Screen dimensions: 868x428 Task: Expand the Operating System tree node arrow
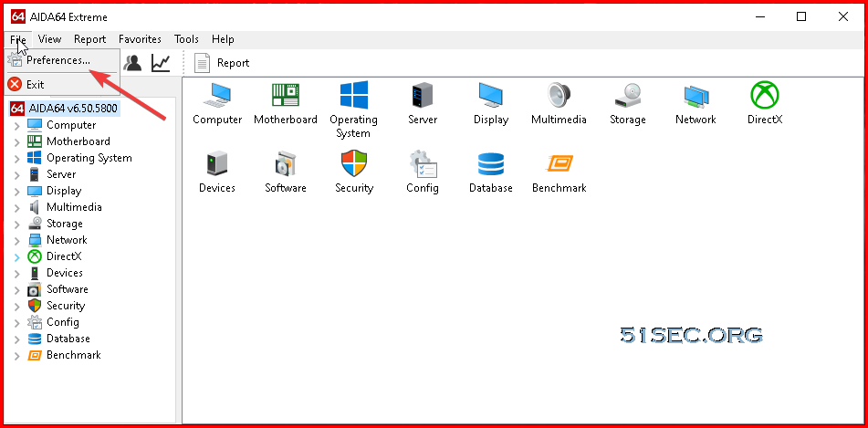point(17,159)
